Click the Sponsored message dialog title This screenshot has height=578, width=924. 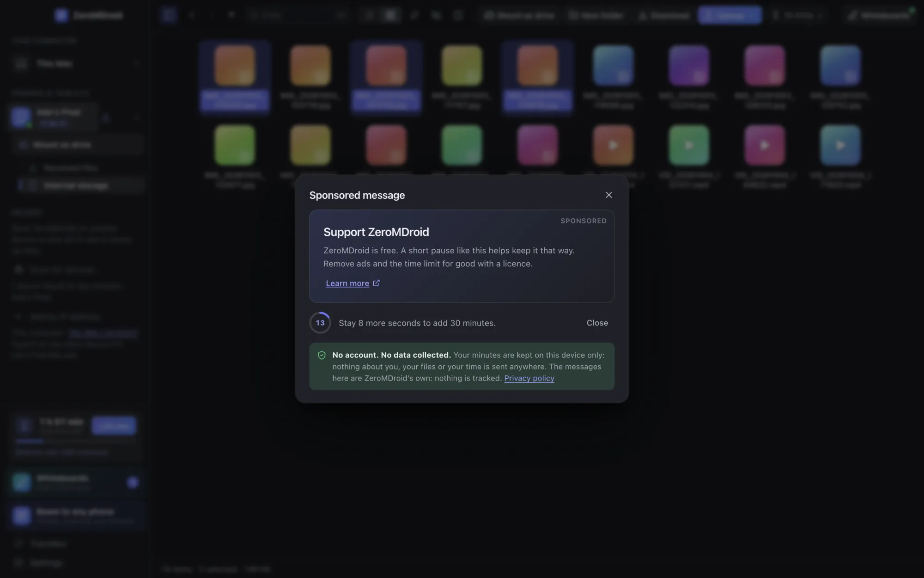[x=357, y=195]
